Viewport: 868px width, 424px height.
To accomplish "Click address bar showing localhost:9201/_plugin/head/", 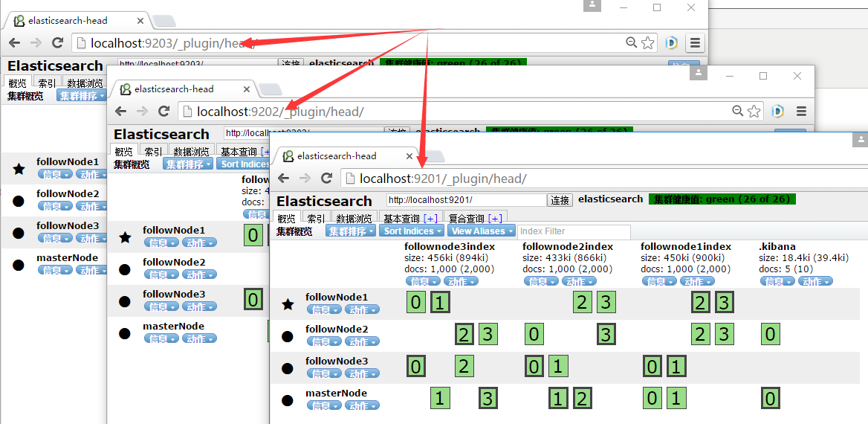I will (x=603, y=179).
